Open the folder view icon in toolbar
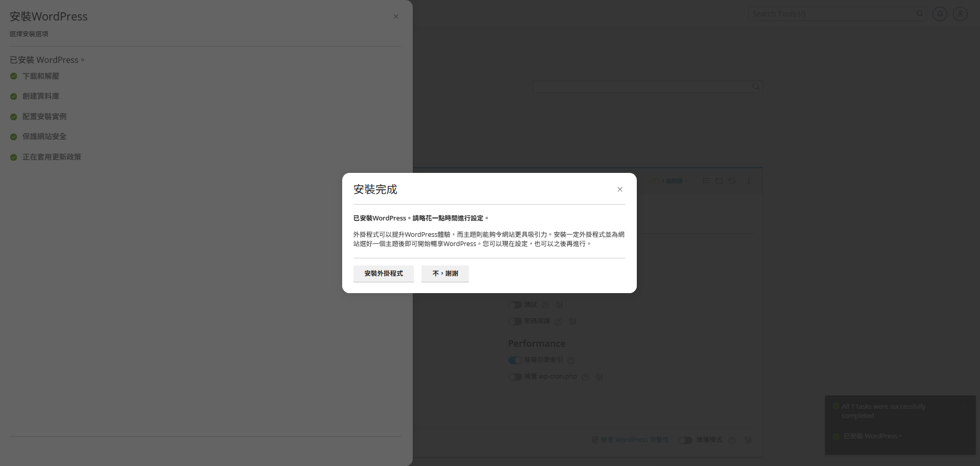The image size is (980, 466). point(719,181)
